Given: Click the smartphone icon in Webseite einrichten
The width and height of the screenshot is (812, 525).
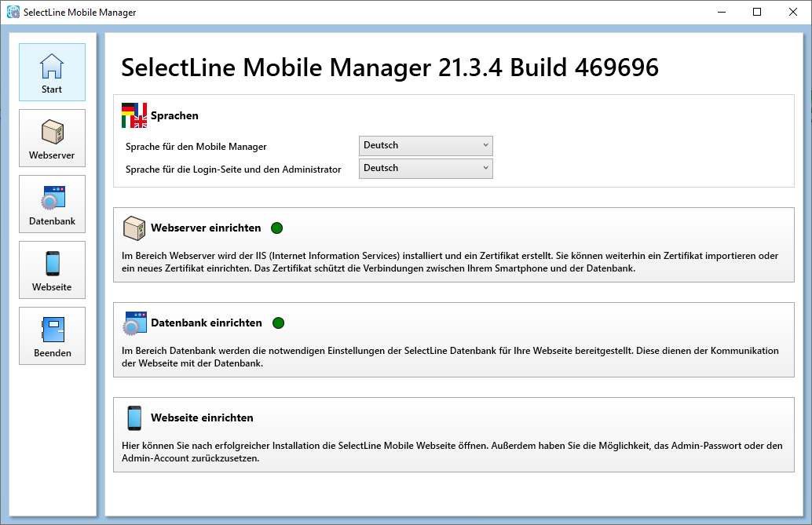Looking at the screenshot, I should (134, 417).
